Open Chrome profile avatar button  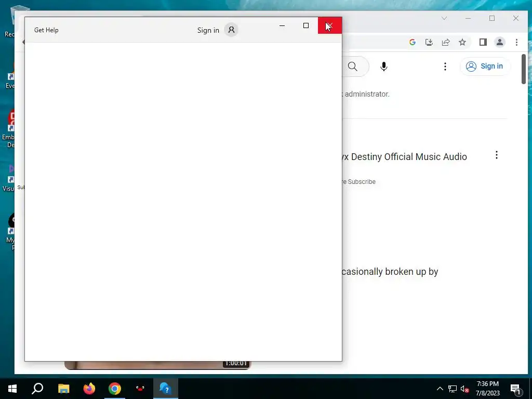499,42
